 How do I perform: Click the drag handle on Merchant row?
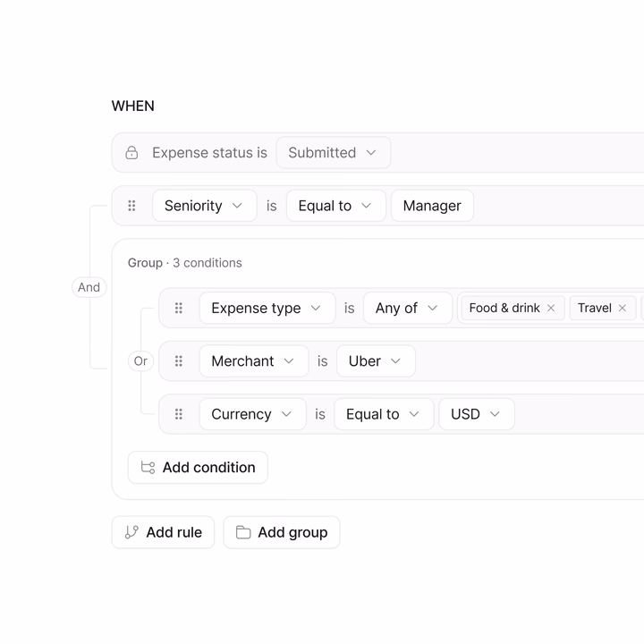point(179,360)
